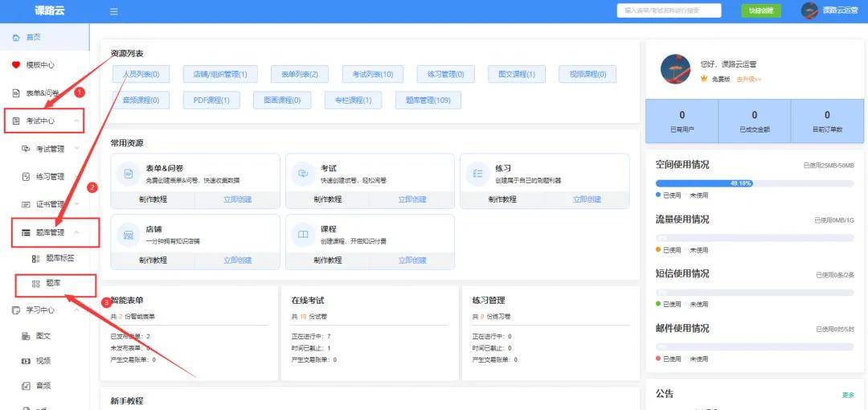Open 题库 item in sidebar
This screenshot has width=868, height=410.
point(53,284)
